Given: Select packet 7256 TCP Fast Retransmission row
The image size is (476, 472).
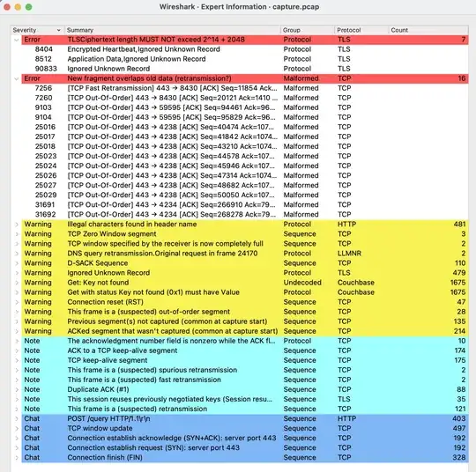Looking at the screenshot, I should point(245,88).
